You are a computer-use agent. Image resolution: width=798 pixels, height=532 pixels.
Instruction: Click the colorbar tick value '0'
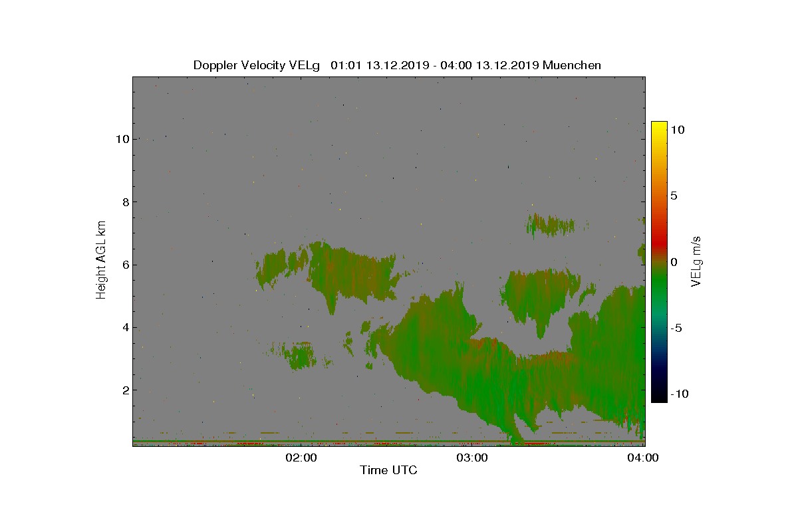674,262
